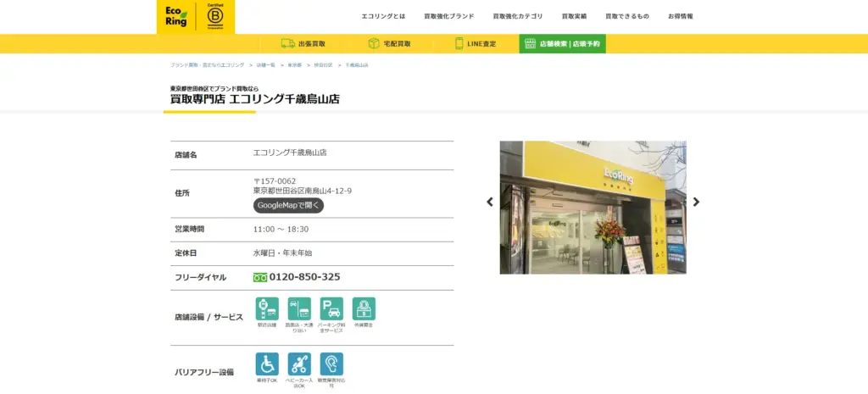Click the station-front store icon

point(267,308)
